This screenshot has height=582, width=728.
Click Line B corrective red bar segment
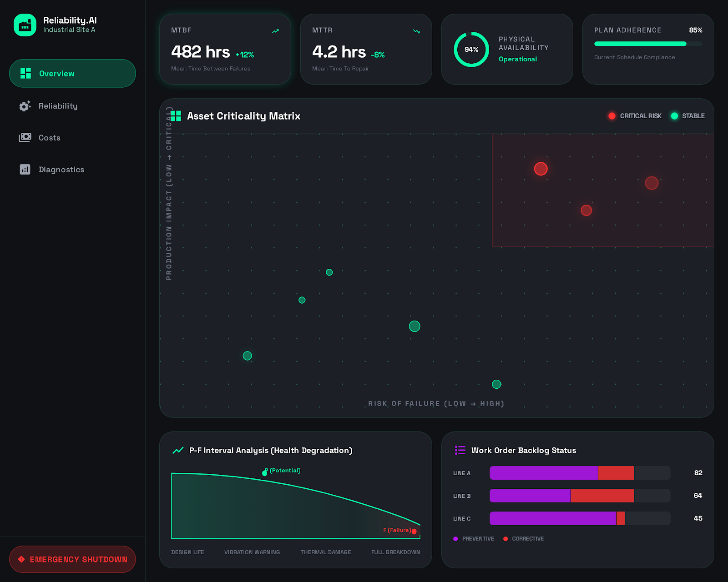pyautogui.click(x=602, y=496)
